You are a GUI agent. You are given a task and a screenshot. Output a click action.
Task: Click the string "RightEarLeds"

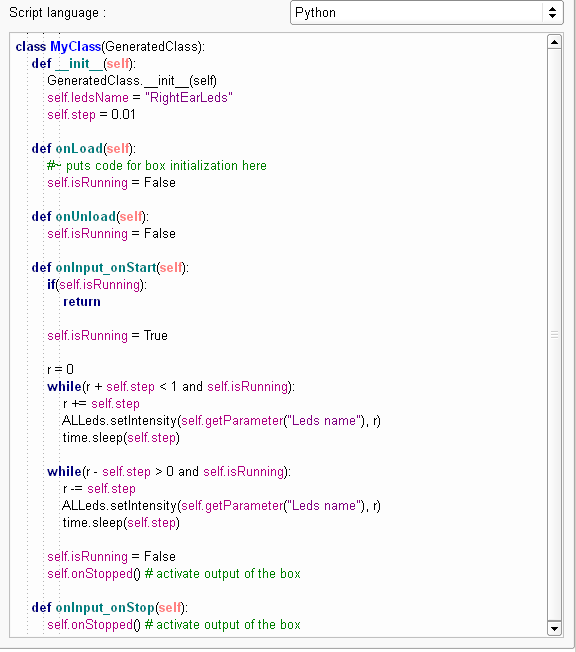pos(189,97)
